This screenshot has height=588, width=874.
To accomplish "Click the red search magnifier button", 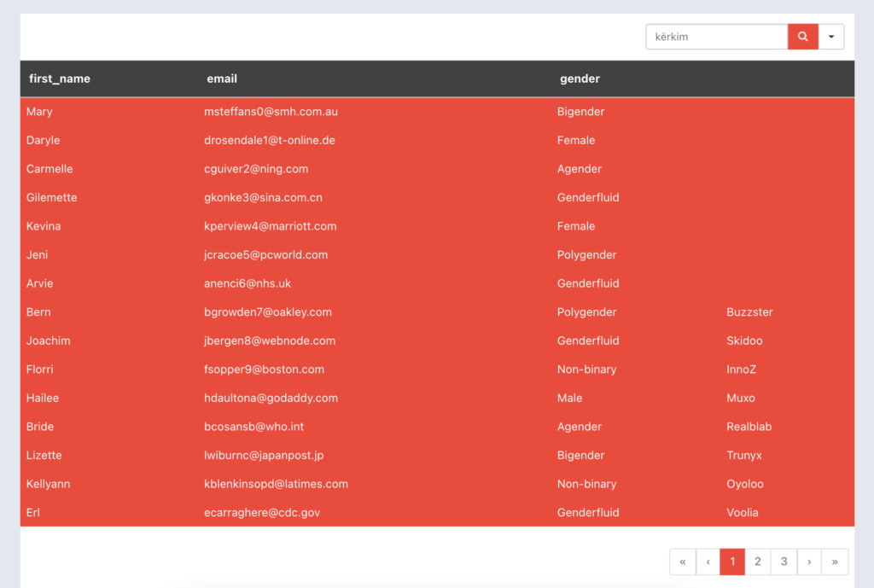I will [802, 37].
